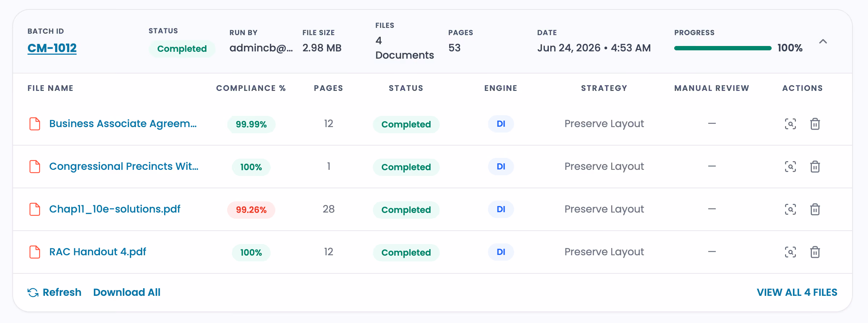Preview the Business Associate Agreement file
Screen dimensions: 868x323
click(790, 124)
